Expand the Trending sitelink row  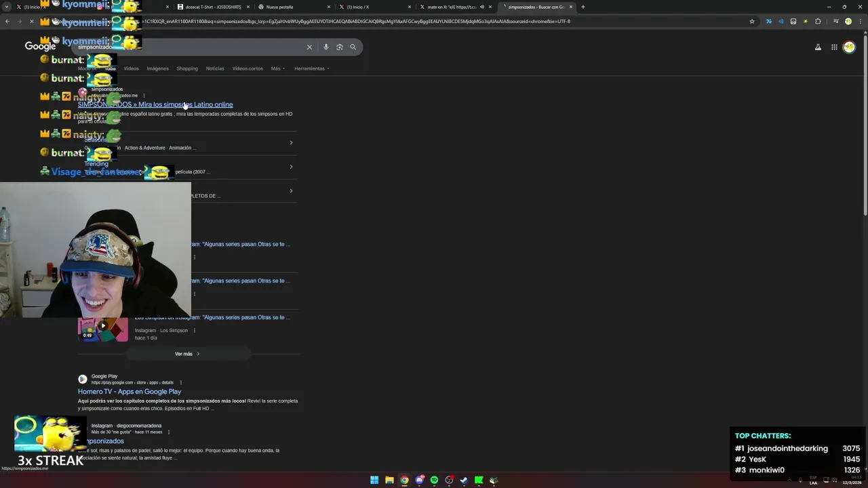tap(291, 167)
